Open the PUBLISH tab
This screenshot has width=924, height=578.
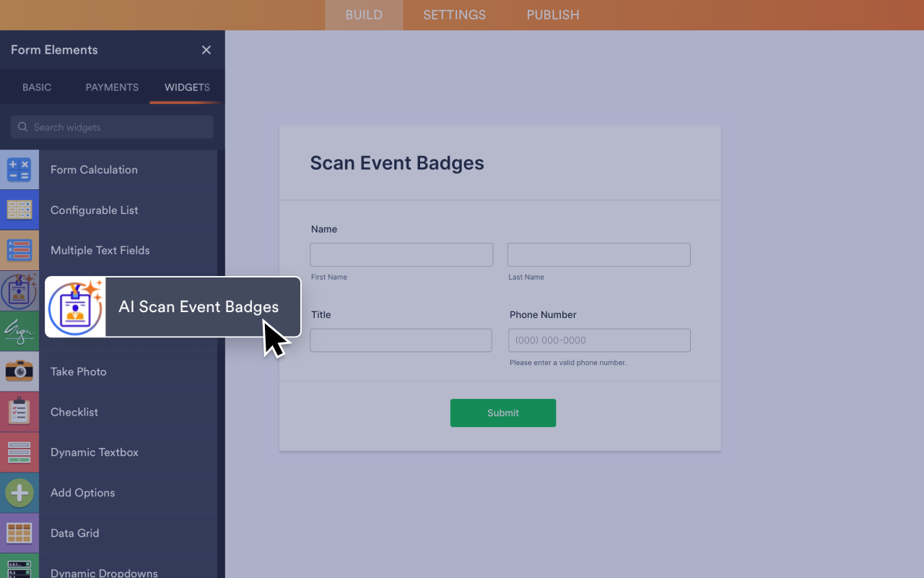click(553, 15)
